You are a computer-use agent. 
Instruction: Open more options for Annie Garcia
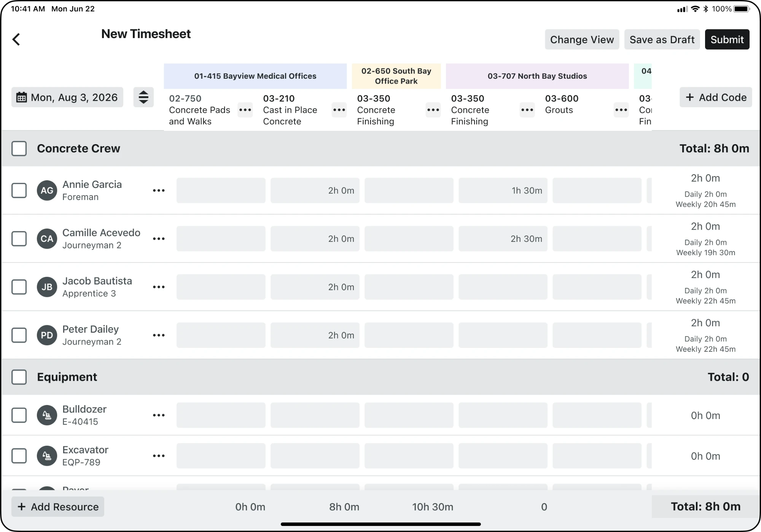pyautogui.click(x=159, y=191)
